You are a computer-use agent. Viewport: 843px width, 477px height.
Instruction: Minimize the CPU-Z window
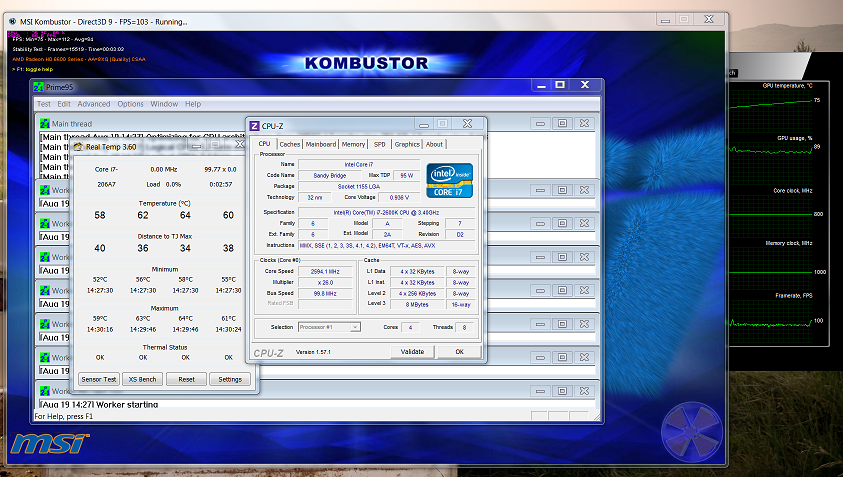(x=424, y=124)
